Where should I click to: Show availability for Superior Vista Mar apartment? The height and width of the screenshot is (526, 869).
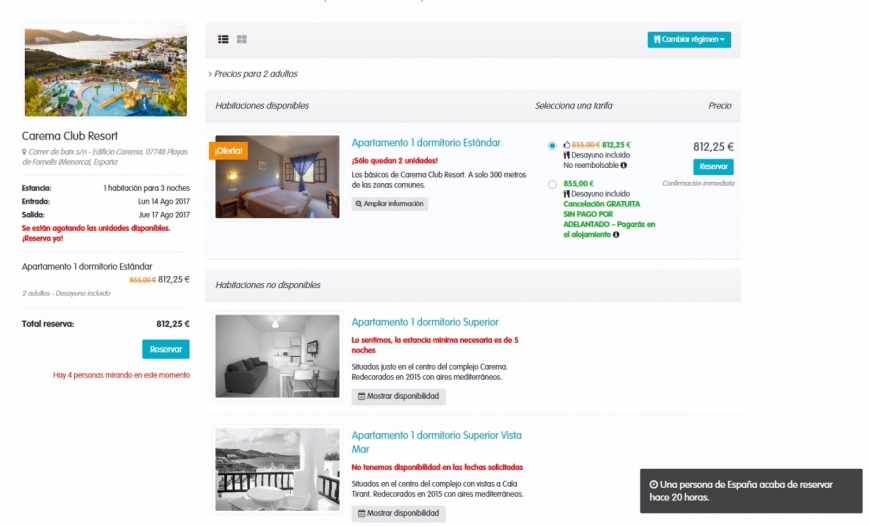[398, 513]
